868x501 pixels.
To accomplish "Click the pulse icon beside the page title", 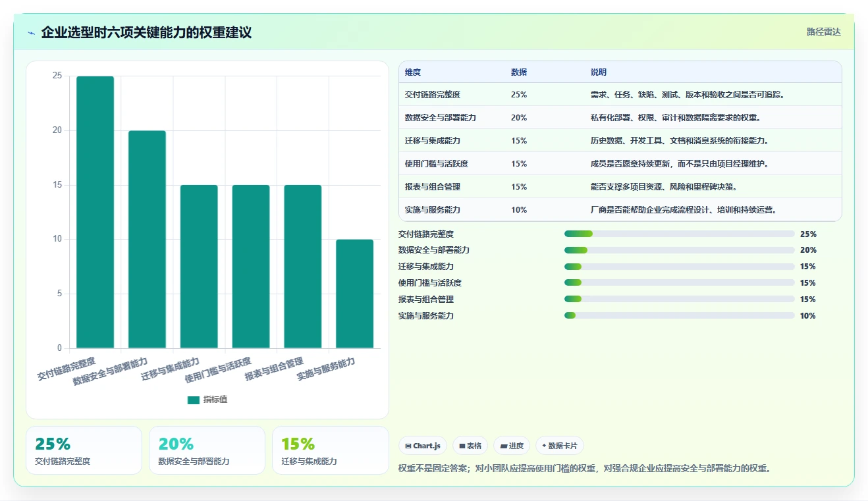I will tap(32, 33).
